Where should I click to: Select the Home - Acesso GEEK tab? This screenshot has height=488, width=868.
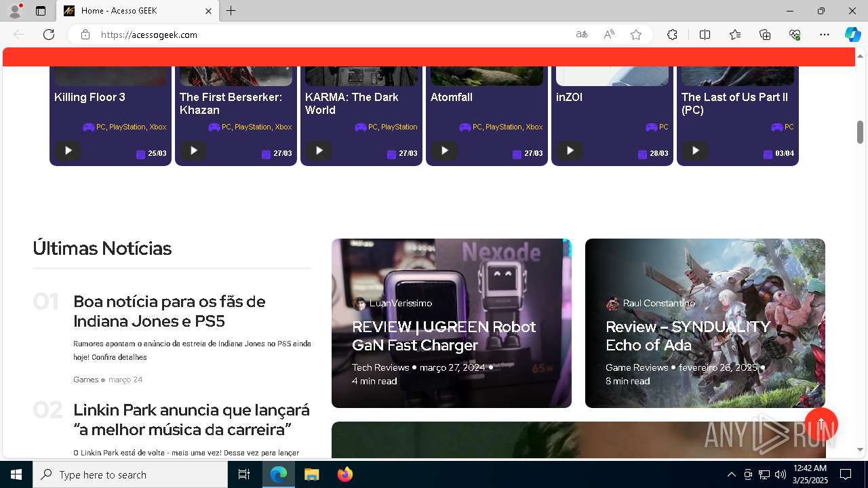(x=138, y=11)
